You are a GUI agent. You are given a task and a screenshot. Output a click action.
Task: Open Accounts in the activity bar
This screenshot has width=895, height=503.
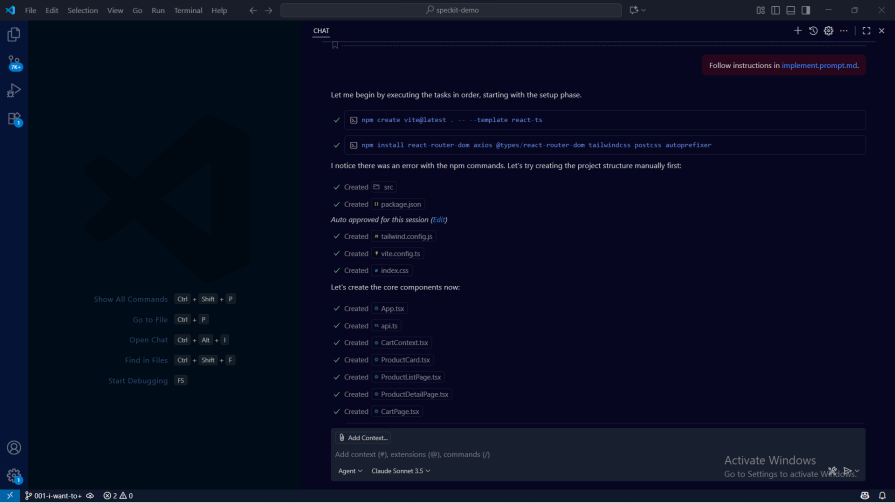pyautogui.click(x=14, y=448)
